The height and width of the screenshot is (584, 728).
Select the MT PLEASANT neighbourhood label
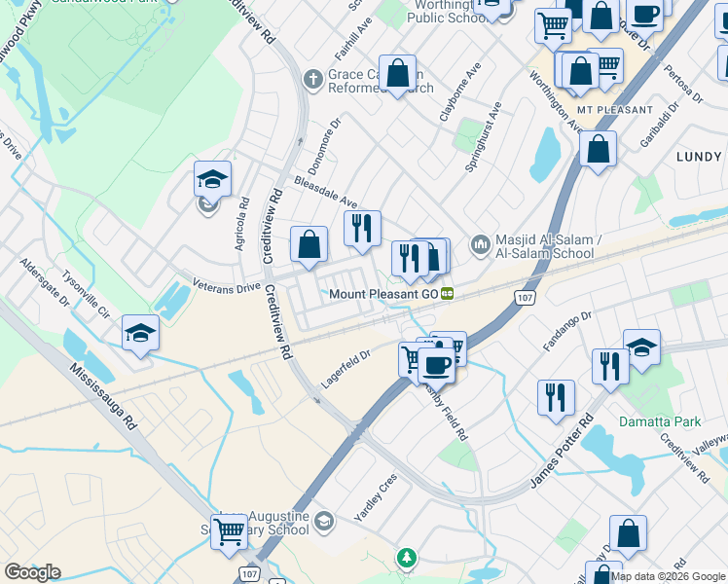tap(615, 110)
